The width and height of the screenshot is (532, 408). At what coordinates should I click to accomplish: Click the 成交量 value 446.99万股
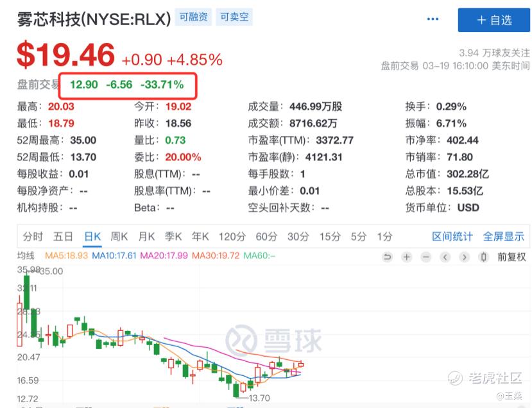pos(316,106)
